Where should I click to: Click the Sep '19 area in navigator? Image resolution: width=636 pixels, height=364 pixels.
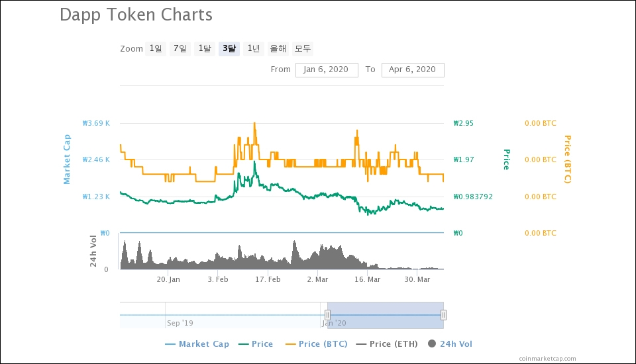point(180,323)
